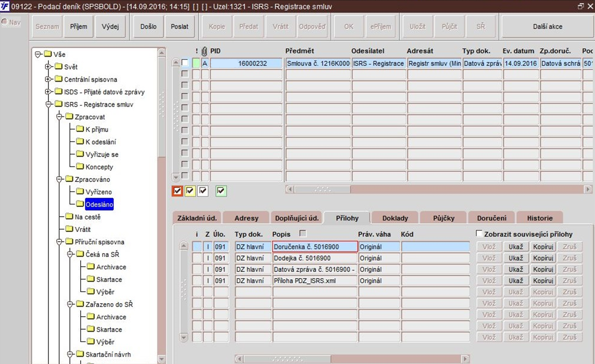Click the document list horizontal scrollbar thumb
The height and width of the screenshot is (364, 595).
[322, 189]
